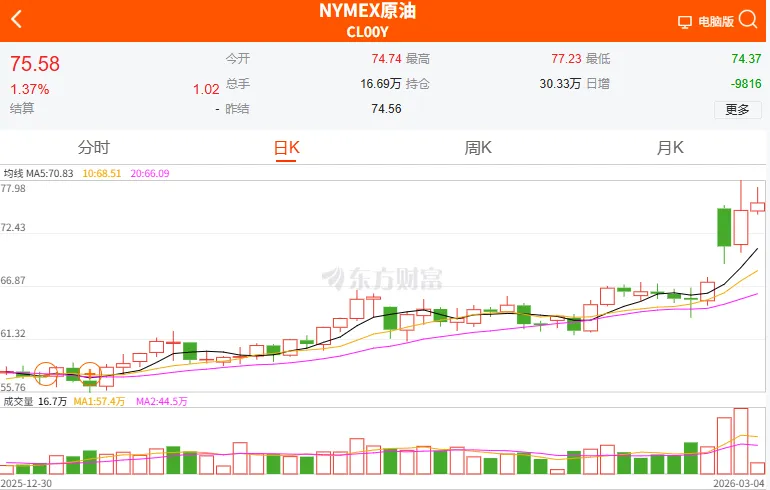The width and height of the screenshot is (770, 490).
Task: Click the highest price 77.23
Action: click(566, 59)
